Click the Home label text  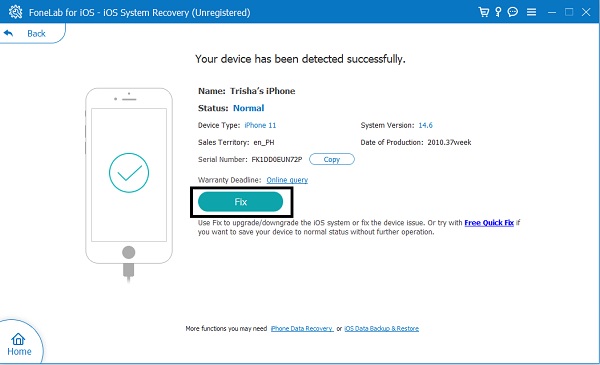[19, 352]
